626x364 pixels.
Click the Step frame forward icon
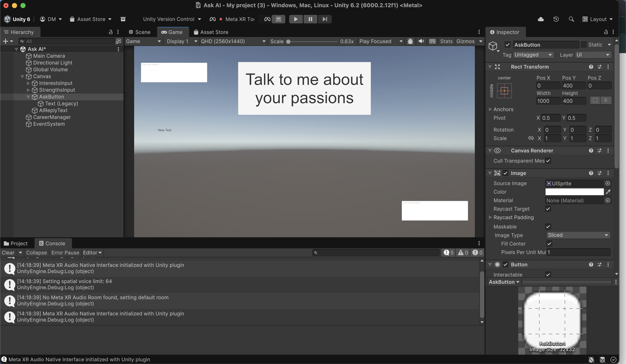(x=324, y=19)
